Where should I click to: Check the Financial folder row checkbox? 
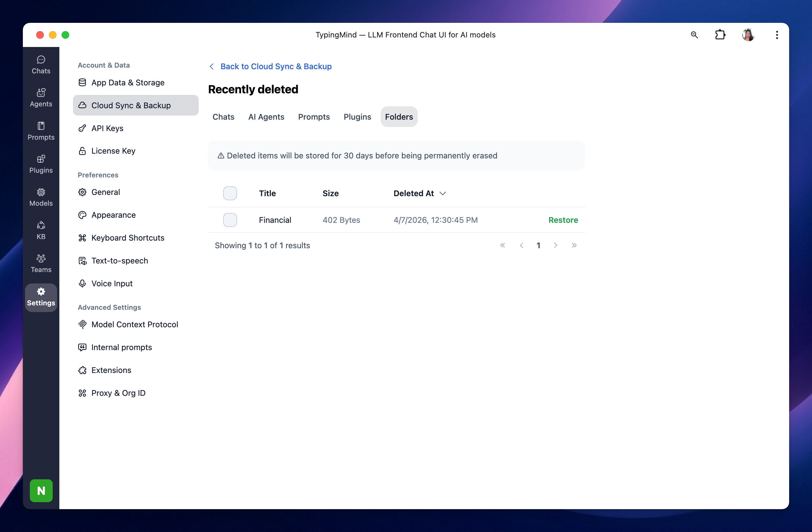click(x=230, y=220)
